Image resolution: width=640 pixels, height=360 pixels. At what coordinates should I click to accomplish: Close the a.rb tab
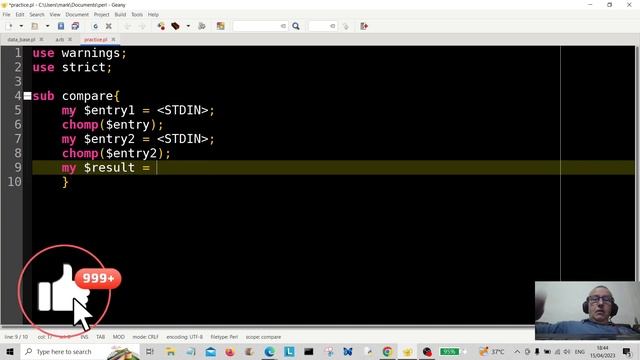[70, 40]
